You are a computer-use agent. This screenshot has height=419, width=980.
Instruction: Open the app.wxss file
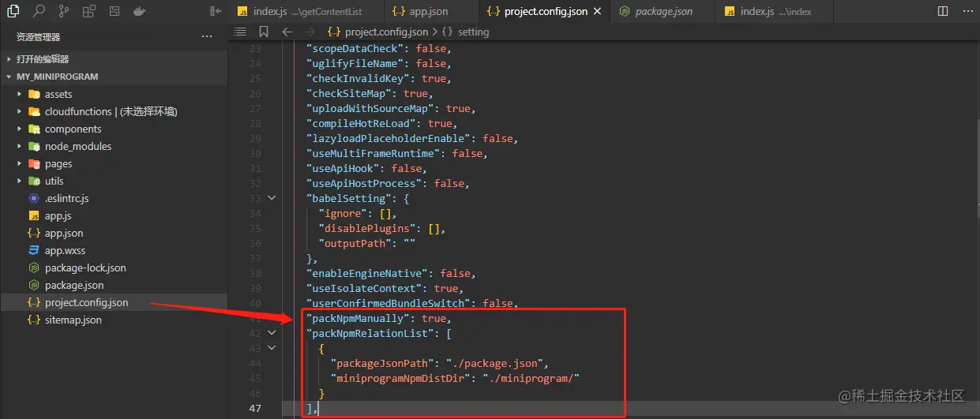(114, 250)
